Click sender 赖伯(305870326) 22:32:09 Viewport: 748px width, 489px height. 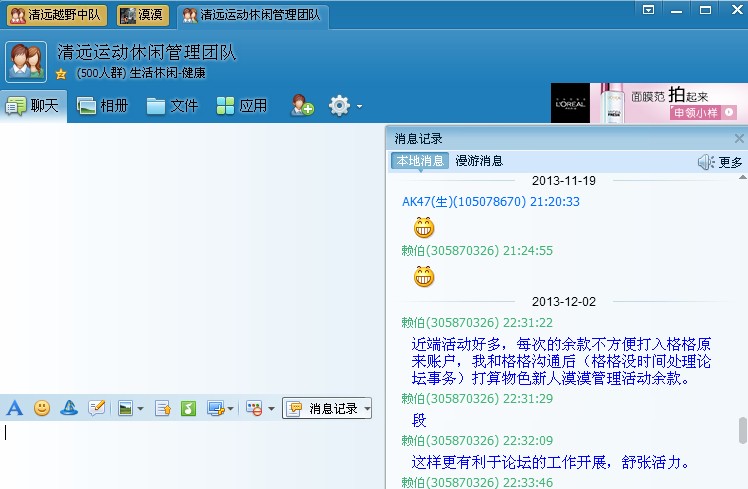point(477,441)
